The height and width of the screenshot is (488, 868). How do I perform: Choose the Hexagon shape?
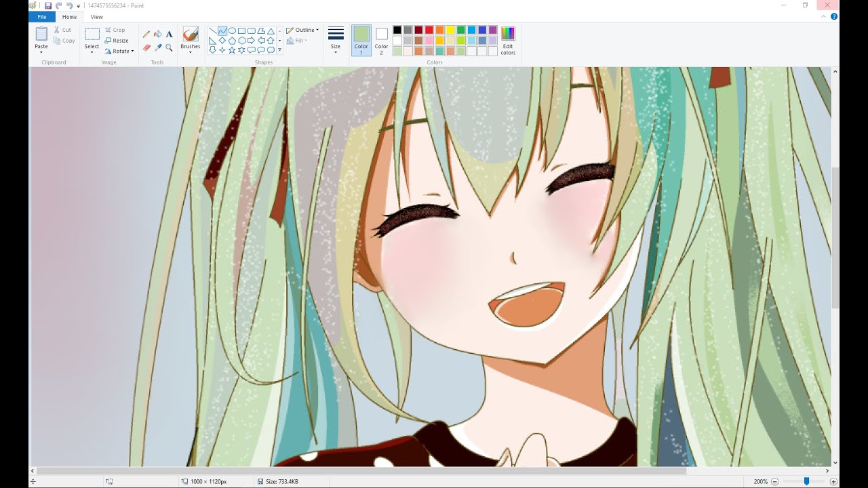click(x=241, y=41)
